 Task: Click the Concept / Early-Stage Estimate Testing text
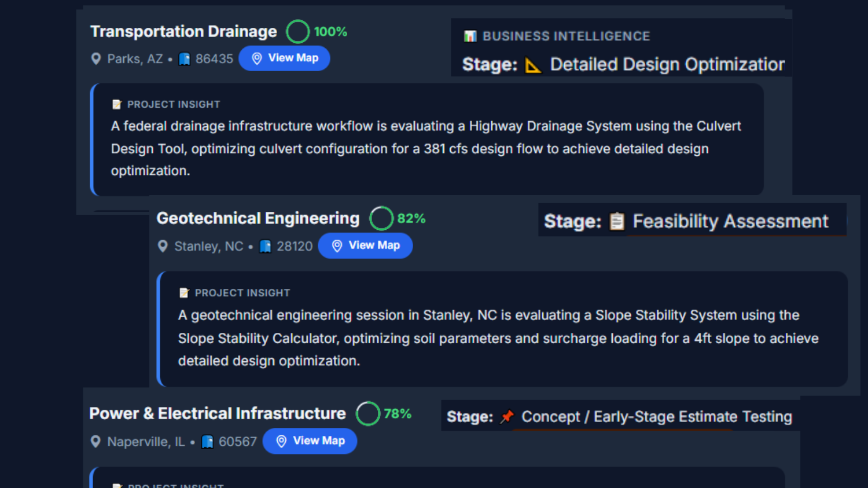click(657, 417)
